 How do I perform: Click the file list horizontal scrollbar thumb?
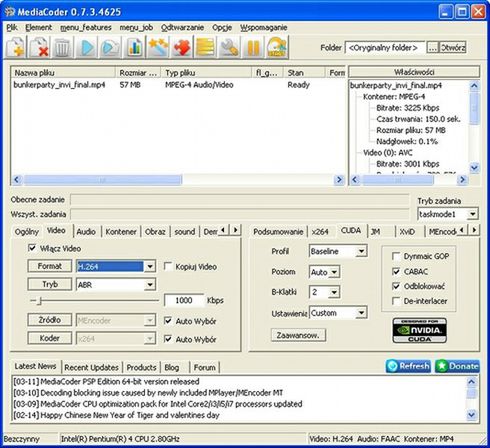coord(103,180)
